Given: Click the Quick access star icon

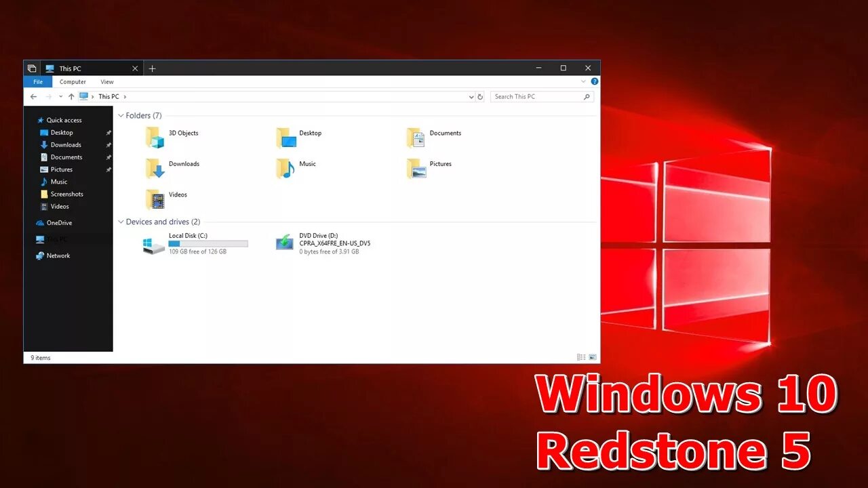Looking at the screenshot, I should (41, 120).
